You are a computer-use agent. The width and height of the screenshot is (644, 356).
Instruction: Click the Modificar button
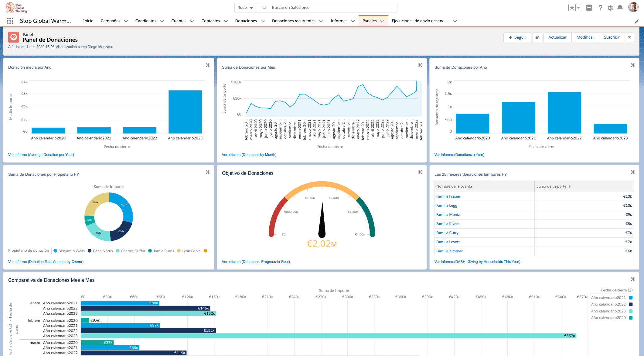[x=585, y=37]
